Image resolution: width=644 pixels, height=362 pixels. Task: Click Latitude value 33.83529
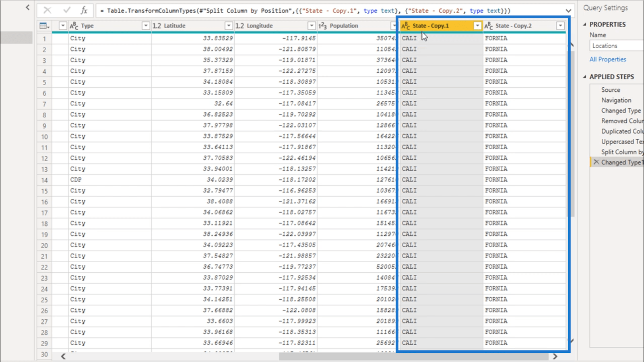click(x=217, y=38)
